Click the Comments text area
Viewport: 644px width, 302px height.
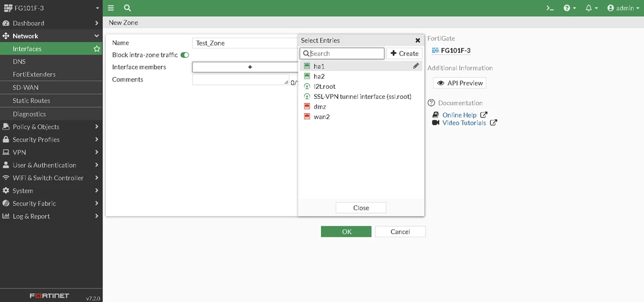241,80
